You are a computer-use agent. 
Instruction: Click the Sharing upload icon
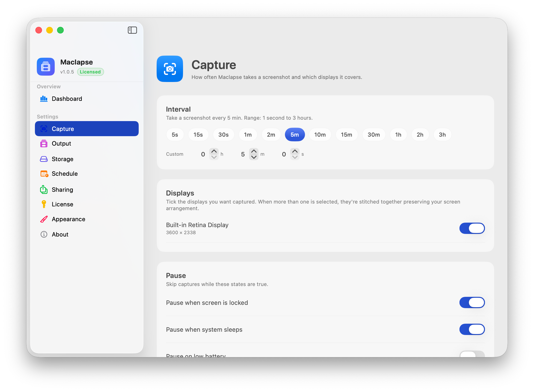tap(44, 189)
